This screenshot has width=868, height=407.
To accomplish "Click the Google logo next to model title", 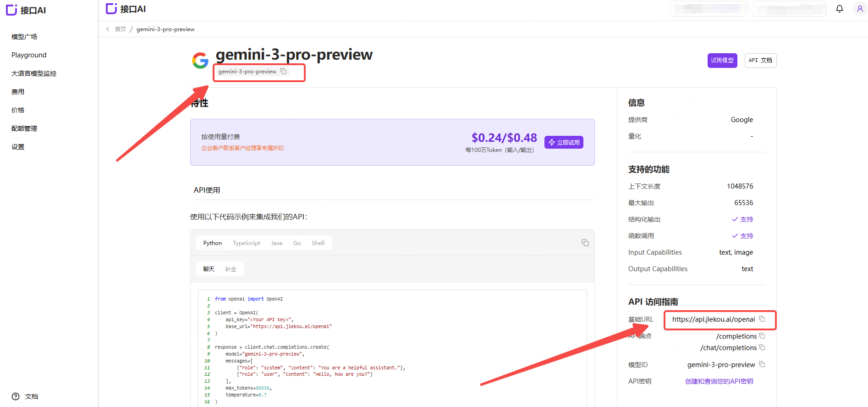I will (x=200, y=61).
